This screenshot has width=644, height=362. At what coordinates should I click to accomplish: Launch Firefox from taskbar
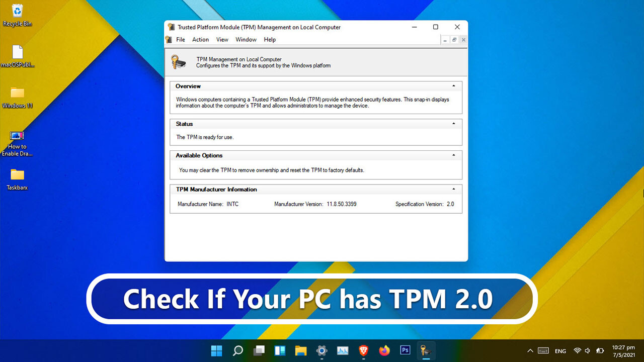385,350
